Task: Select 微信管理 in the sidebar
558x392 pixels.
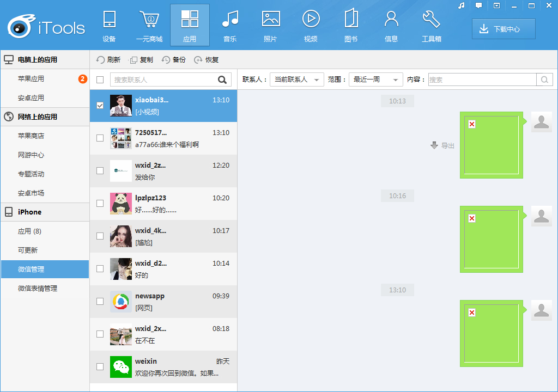Action: click(45, 269)
